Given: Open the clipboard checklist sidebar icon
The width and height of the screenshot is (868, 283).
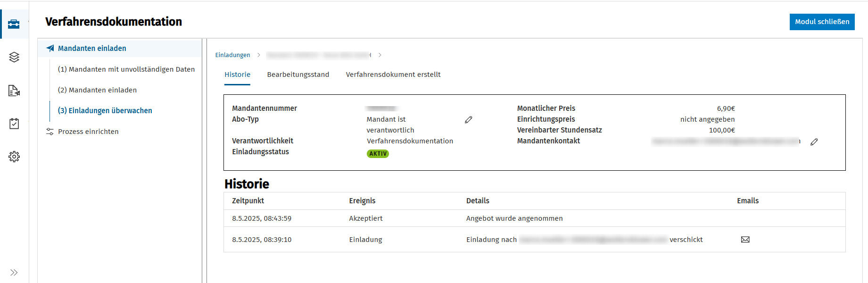Looking at the screenshot, I should point(14,124).
